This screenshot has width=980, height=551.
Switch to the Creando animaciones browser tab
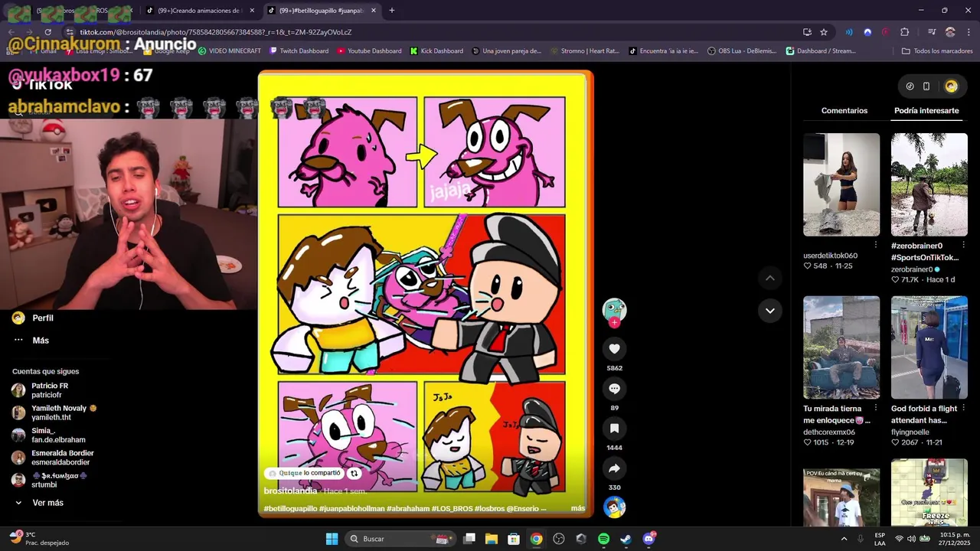199,11
